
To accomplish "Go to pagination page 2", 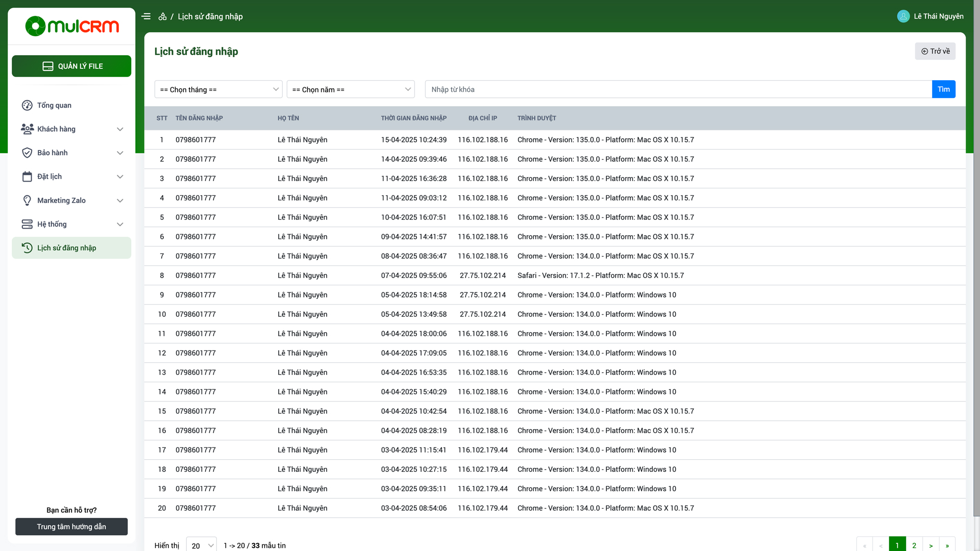I will pos(914,545).
